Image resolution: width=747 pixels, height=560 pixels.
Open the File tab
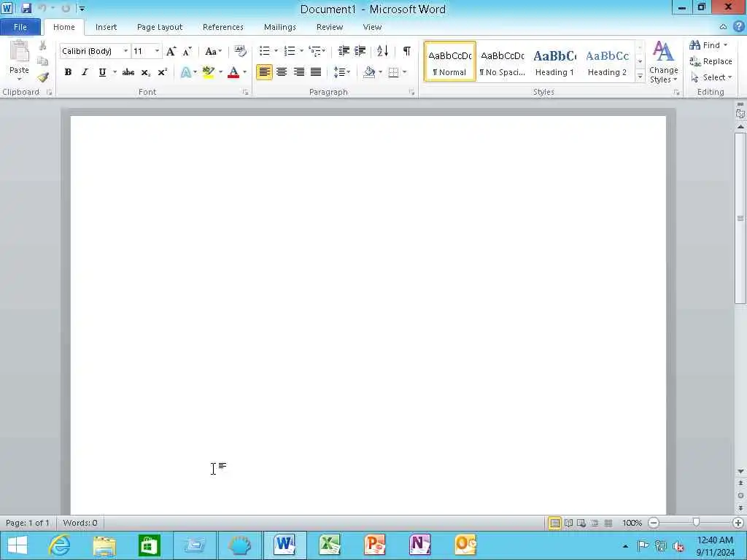(x=20, y=27)
